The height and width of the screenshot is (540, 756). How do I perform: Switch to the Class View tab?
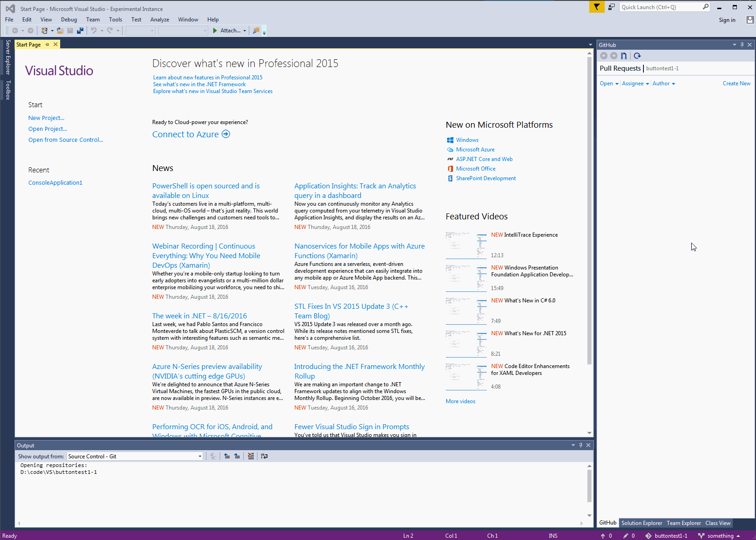(x=718, y=523)
